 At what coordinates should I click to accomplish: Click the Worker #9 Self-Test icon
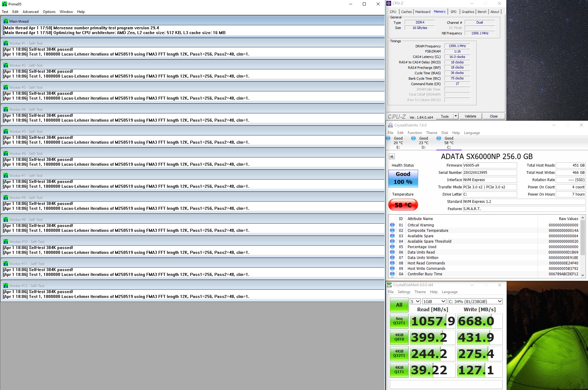6,219
